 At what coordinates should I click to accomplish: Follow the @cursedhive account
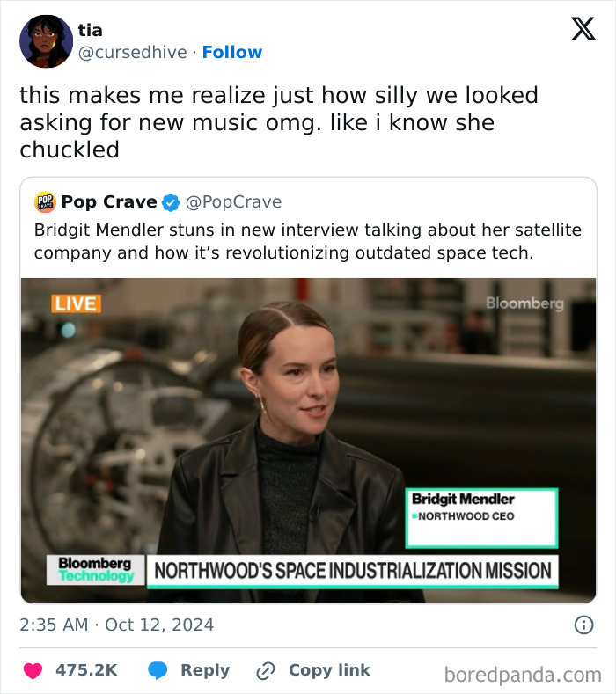pos(231,52)
